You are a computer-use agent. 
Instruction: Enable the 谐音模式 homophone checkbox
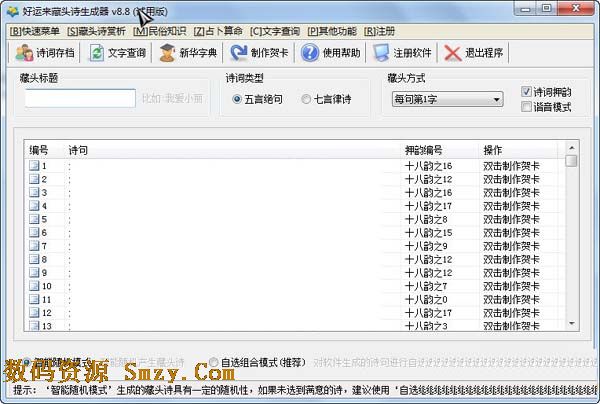(526, 107)
